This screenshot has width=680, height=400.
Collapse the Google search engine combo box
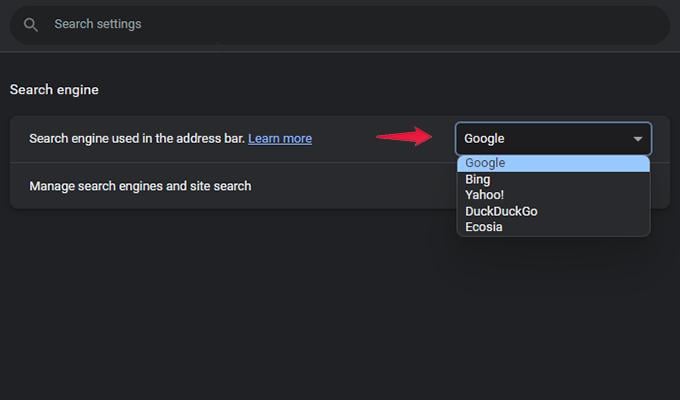pos(553,139)
